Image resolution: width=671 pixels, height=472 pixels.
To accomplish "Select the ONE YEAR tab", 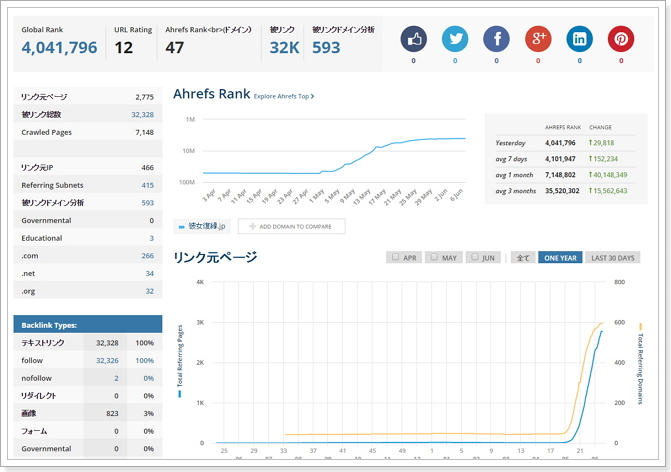I will coord(560,258).
